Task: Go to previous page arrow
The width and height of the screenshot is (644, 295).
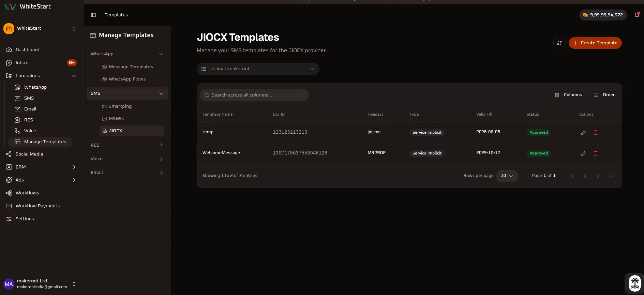Action: pyautogui.click(x=585, y=176)
